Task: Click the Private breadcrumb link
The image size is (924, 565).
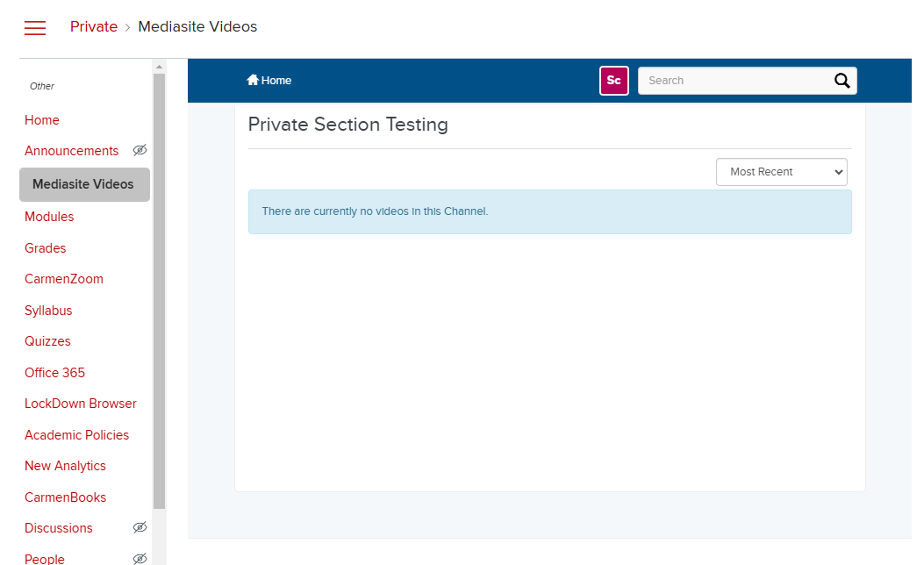Action: pyautogui.click(x=93, y=26)
